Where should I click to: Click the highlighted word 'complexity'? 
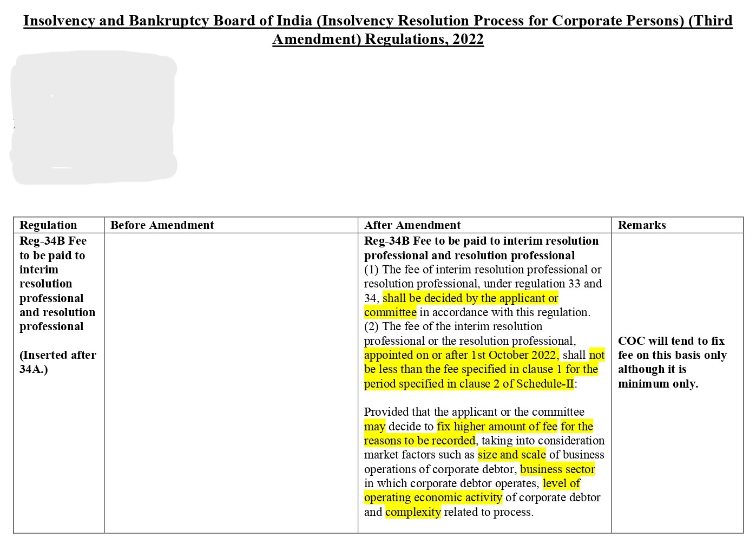(x=413, y=512)
